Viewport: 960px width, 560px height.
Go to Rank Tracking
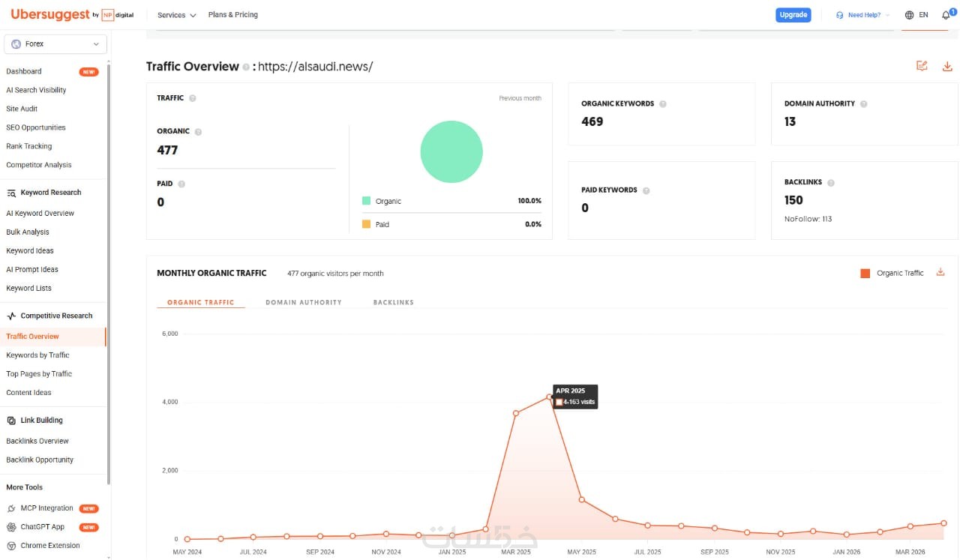[29, 147]
